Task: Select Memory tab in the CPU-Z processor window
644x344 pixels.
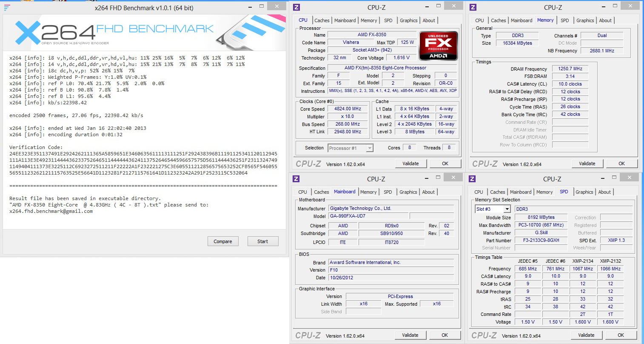Action: [x=369, y=20]
